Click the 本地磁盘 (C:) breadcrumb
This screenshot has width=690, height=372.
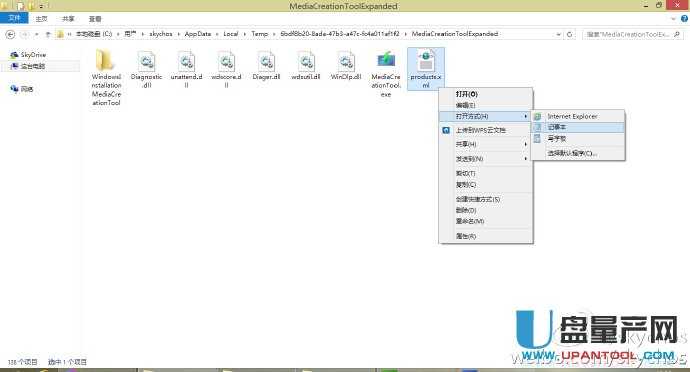click(94, 34)
